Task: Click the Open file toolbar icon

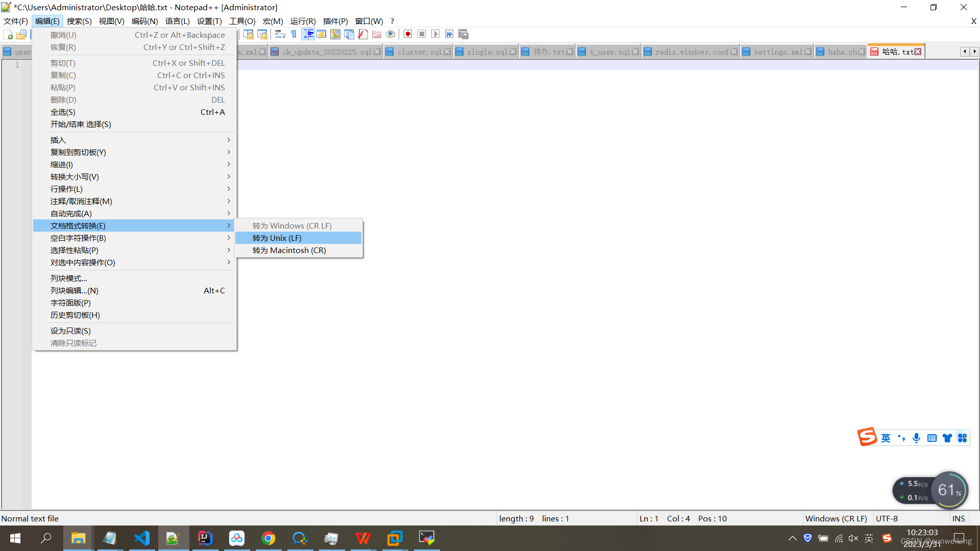Action: pyautogui.click(x=21, y=34)
